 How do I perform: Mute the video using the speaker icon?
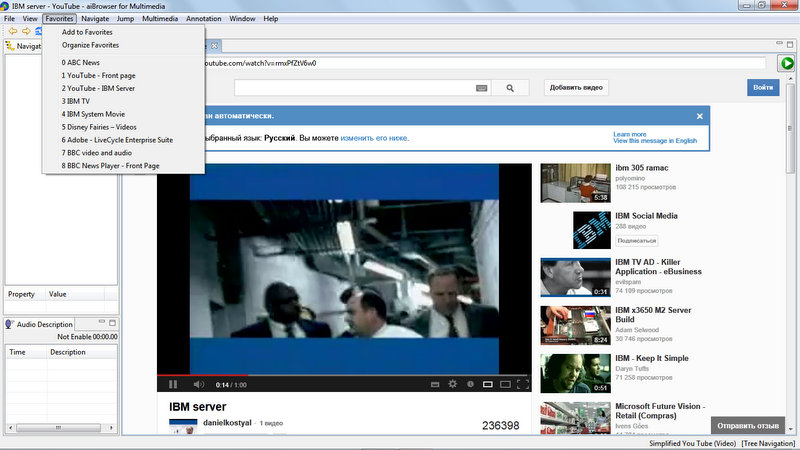pyautogui.click(x=198, y=384)
